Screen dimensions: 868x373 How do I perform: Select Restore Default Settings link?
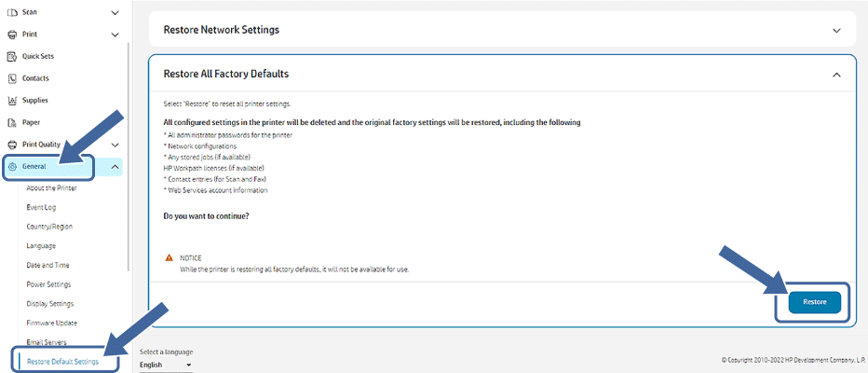62,362
